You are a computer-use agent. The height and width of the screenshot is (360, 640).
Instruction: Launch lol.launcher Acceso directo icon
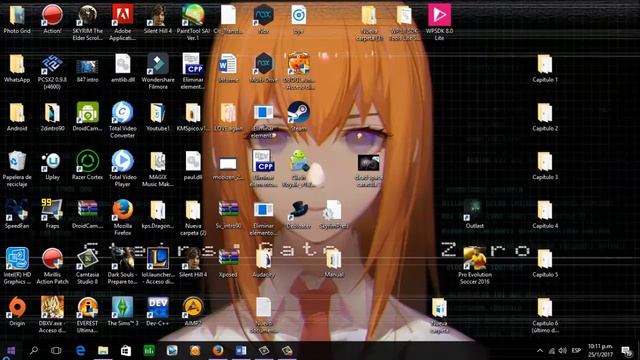pos(158,259)
